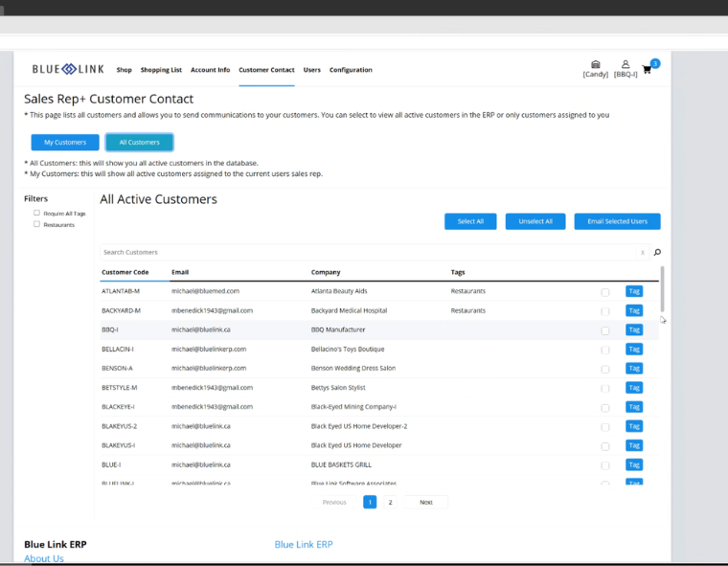Sort by Email column header
The image size is (728, 566).
pos(180,272)
